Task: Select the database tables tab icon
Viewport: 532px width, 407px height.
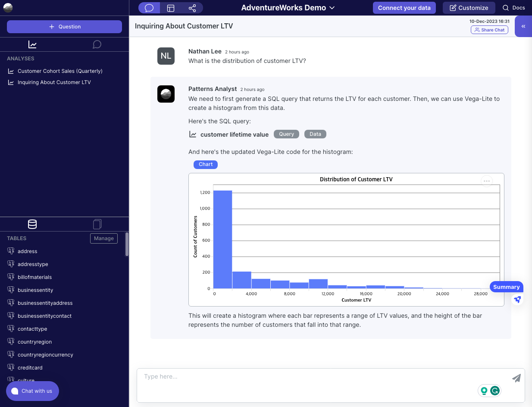Action: 32,224
